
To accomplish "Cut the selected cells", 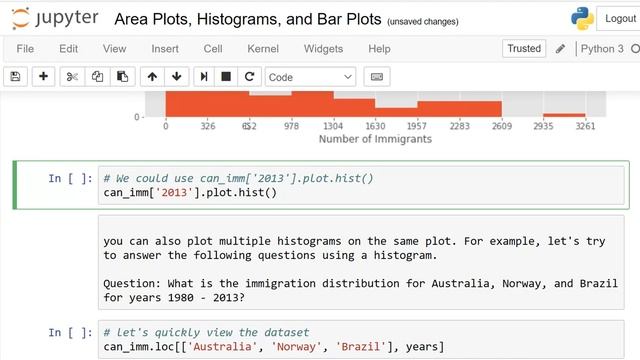I will point(72,77).
